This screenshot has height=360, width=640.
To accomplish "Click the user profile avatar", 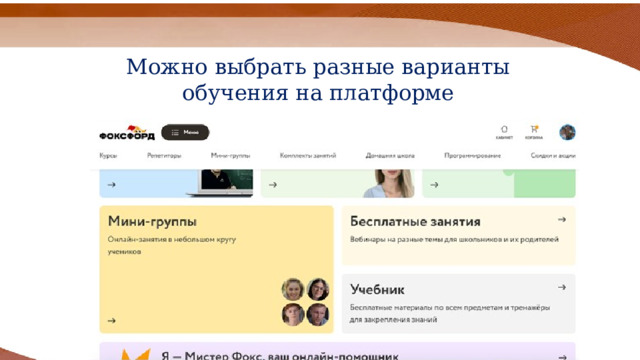I will 567,132.
